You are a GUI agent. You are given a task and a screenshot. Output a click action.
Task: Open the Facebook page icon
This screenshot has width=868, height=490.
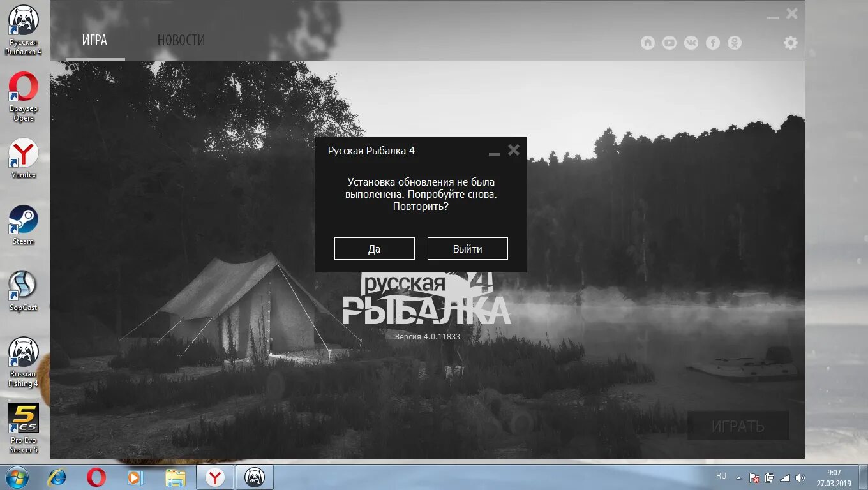pyautogui.click(x=713, y=43)
